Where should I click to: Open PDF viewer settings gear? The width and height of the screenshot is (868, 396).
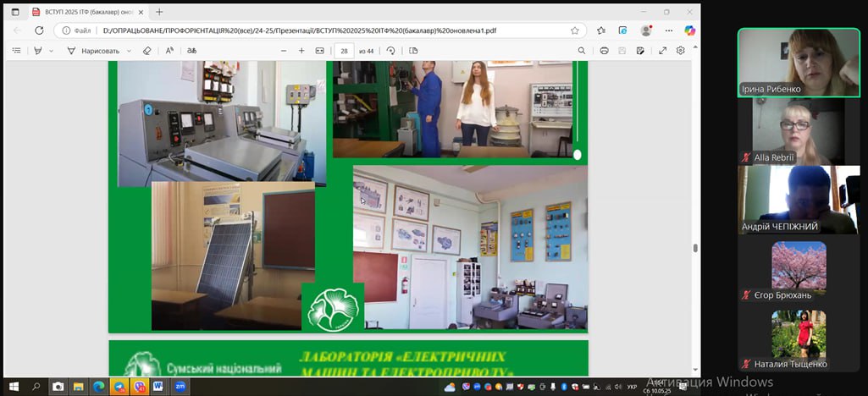[680, 50]
